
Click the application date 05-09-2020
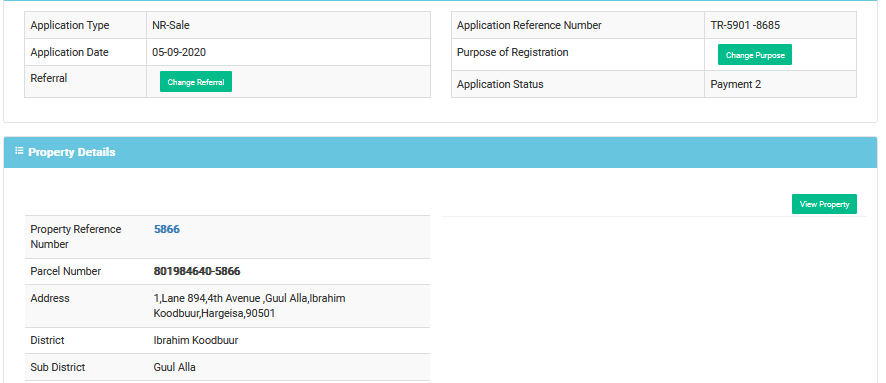[179, 53]
